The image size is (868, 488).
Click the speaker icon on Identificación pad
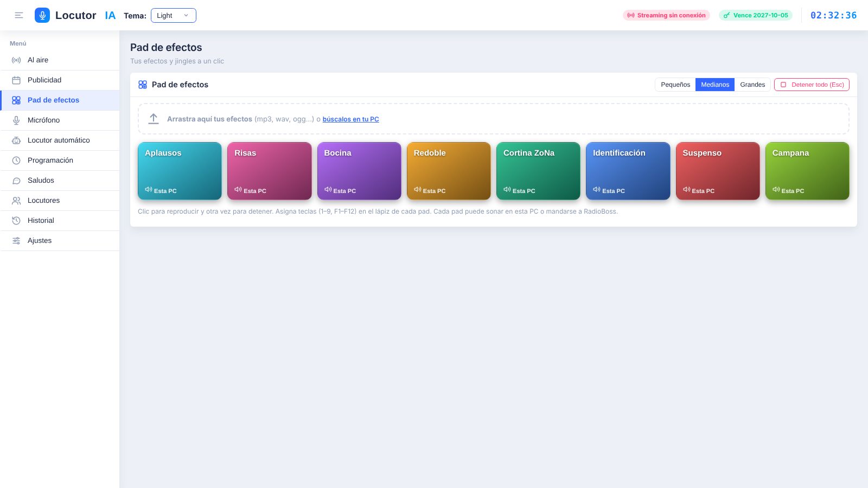pos(596,190)
